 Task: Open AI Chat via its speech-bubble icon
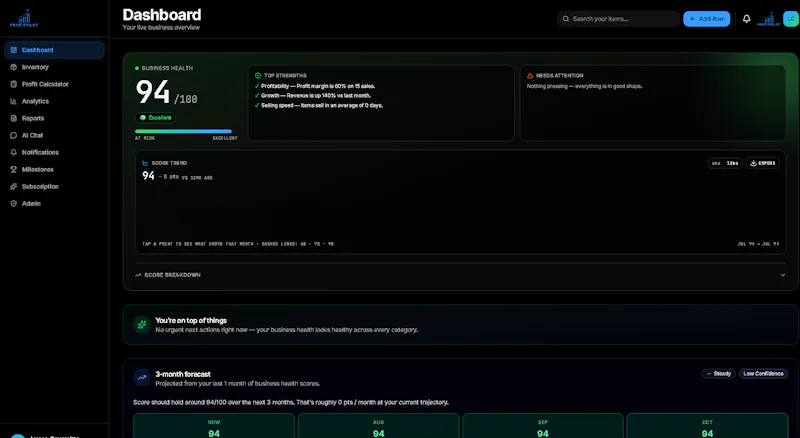(x=14, y=135)
